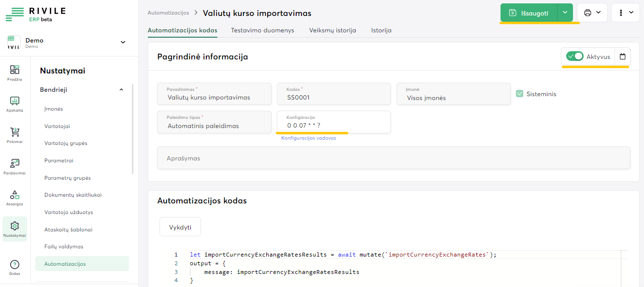Open the Atsargos inventory module
The height and width of the screenshot is (287, 644).
tap(15, 197)
